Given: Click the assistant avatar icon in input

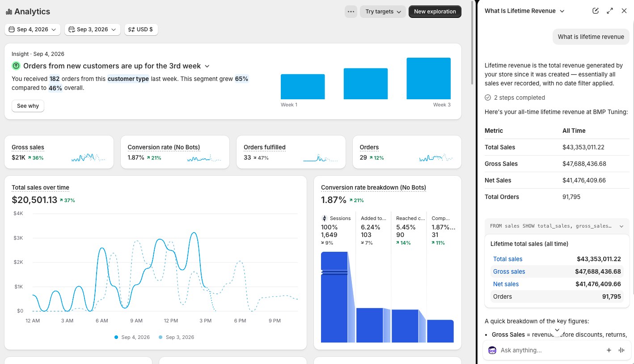Looking at the screenshot, I should [x=492, y=350].
